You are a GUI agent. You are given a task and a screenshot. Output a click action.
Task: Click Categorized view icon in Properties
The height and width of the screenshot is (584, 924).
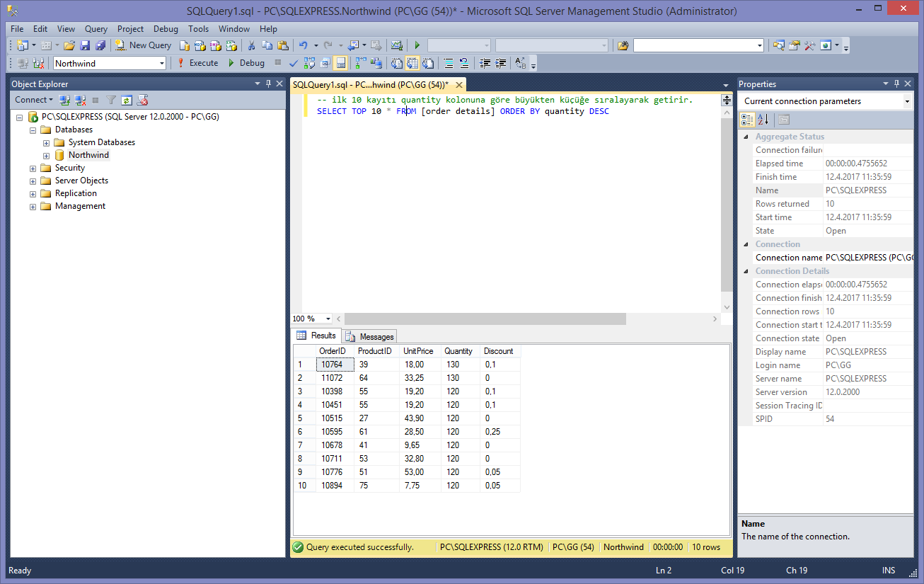(747, 120)
